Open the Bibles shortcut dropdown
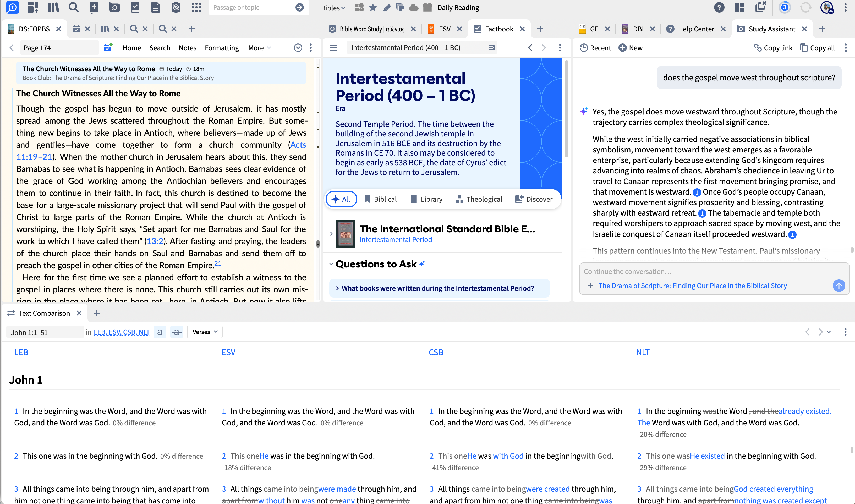The width and height of the screenshot is (855, 504). click(x=333, y=8)
